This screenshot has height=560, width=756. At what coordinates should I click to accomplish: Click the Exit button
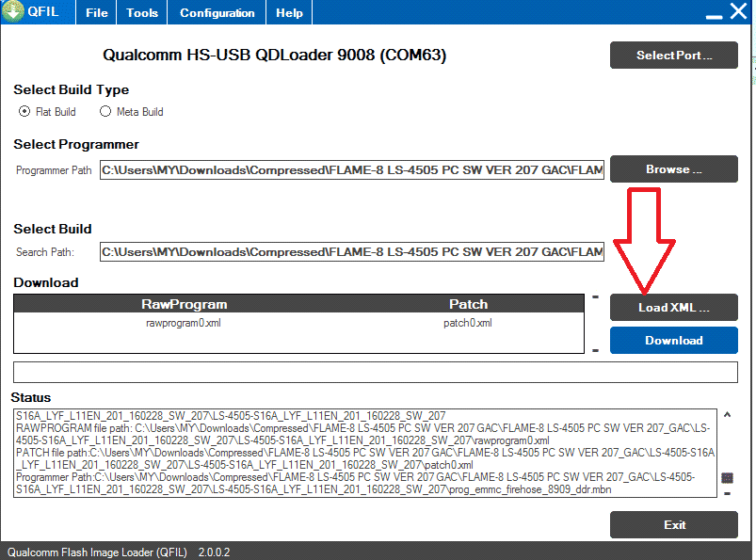tap(673, 525)
